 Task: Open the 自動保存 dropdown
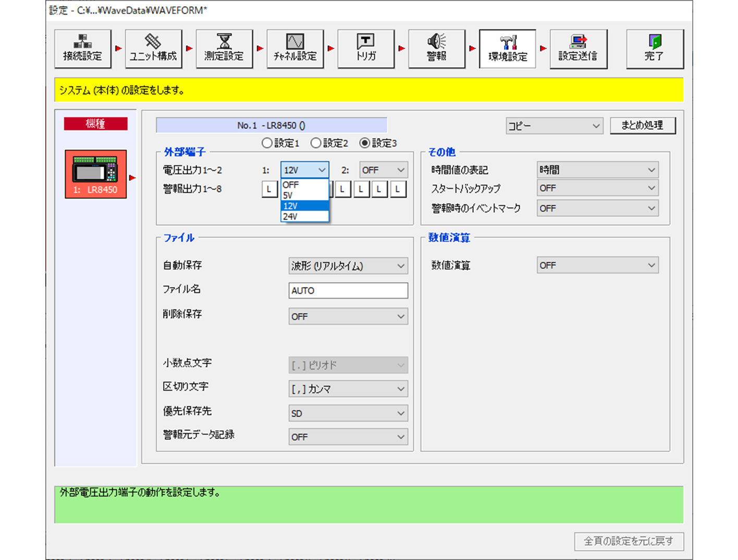(348, 266)
